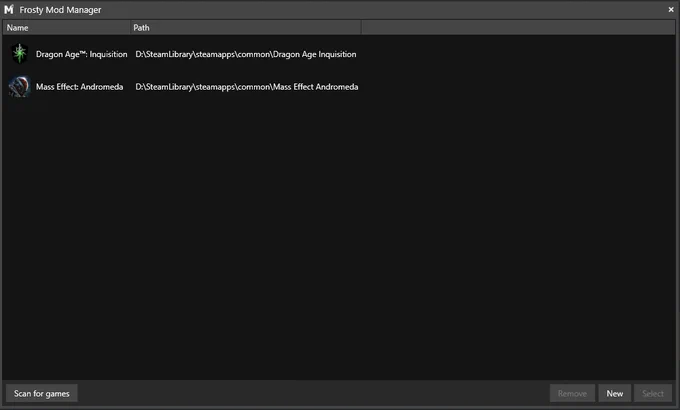This screenshot has width=680, height=410.
Task: Click the Scan for games button
Action: 42,394
